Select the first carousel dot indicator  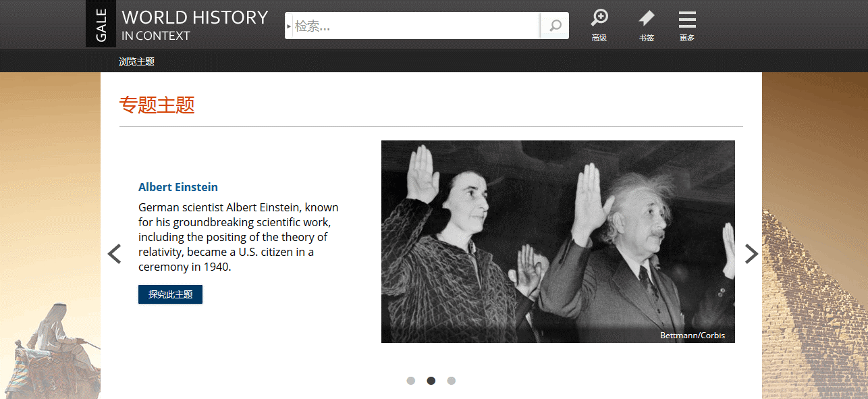coord(411,381)
